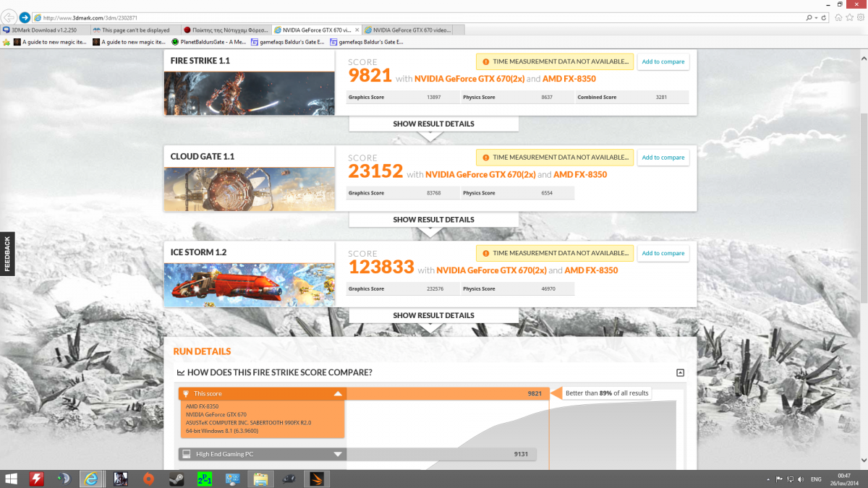Screen dimensions: 868x488
Task: Go back with the browser Back arrow
Action: point(9,17)
